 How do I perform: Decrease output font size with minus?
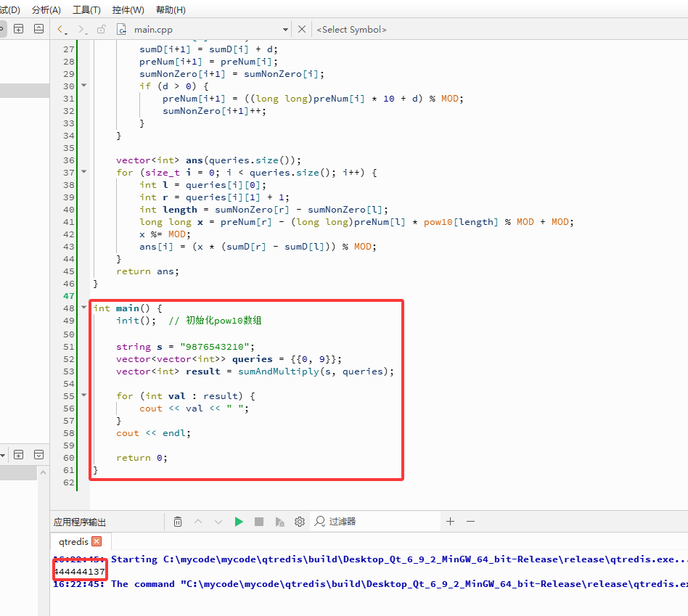[470, 521]
